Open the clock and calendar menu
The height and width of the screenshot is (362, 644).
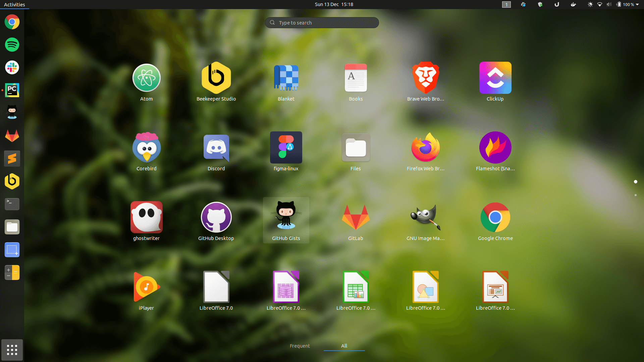click(334, 4)
